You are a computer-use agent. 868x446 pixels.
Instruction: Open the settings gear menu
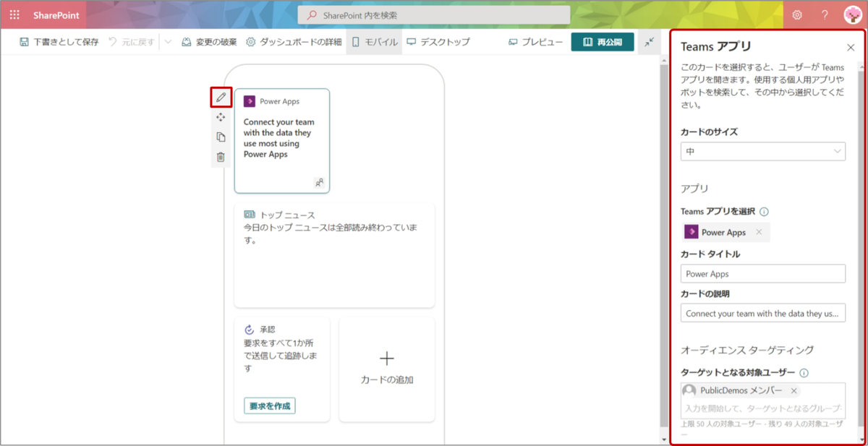796,14
